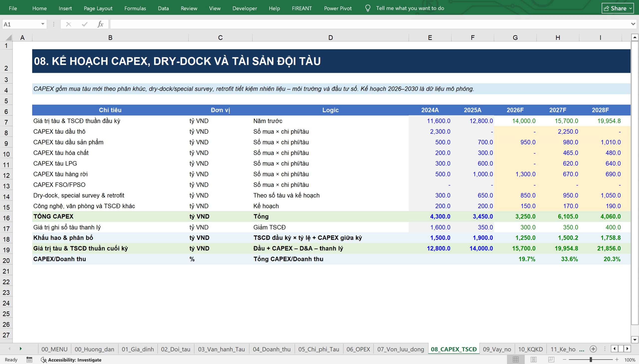The width and height of the screenshot is (639, 364).
Task: Open the Review ribbon tab
Action: click(189, 8)
